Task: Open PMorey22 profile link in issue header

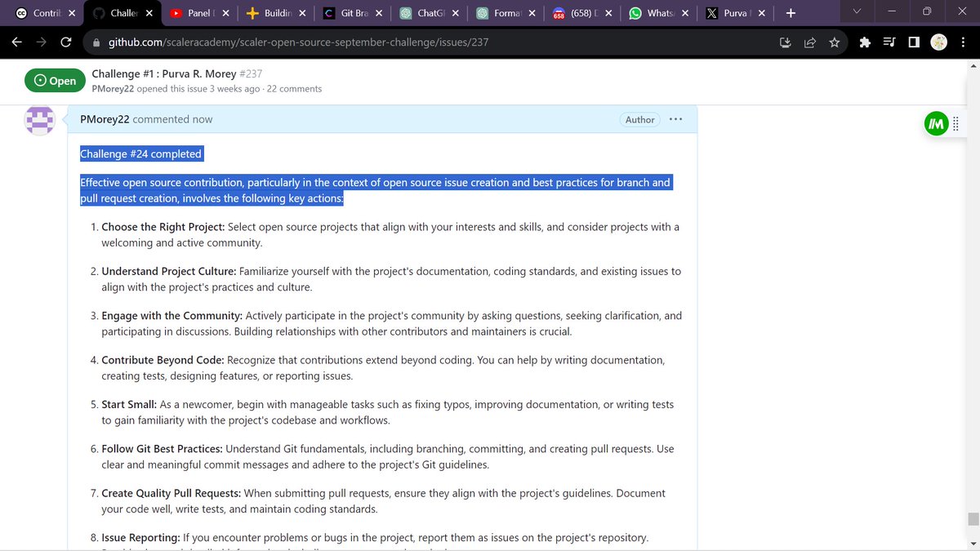Action: pos(113,88)
